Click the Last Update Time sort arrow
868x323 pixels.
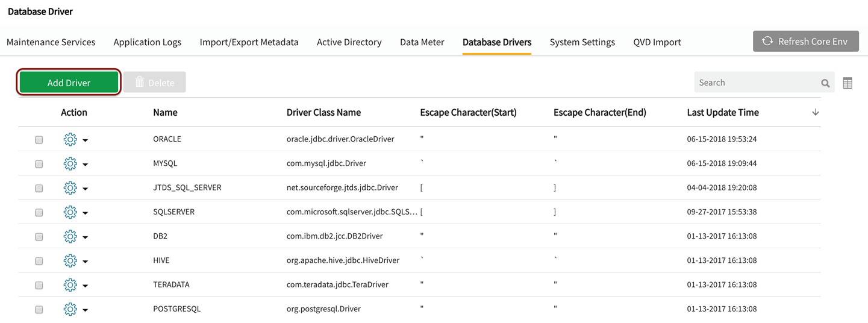point(816,112)
